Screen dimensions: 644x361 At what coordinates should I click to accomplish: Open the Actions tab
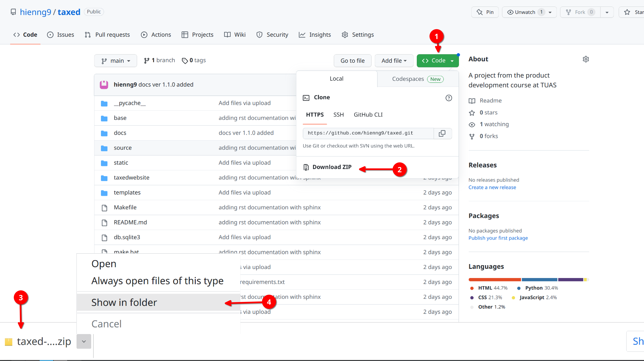coord(156,35)
